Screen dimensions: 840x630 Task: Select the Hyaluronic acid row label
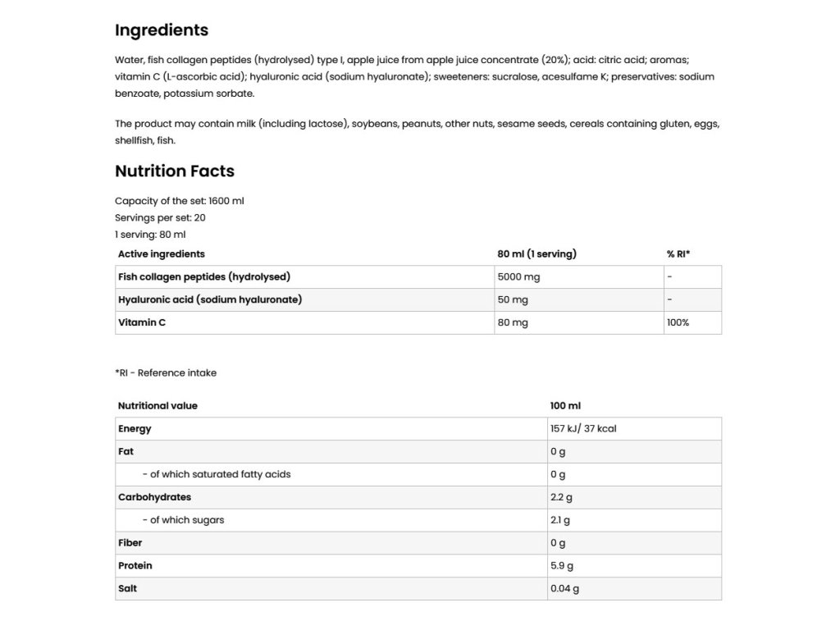coord(210,300)
